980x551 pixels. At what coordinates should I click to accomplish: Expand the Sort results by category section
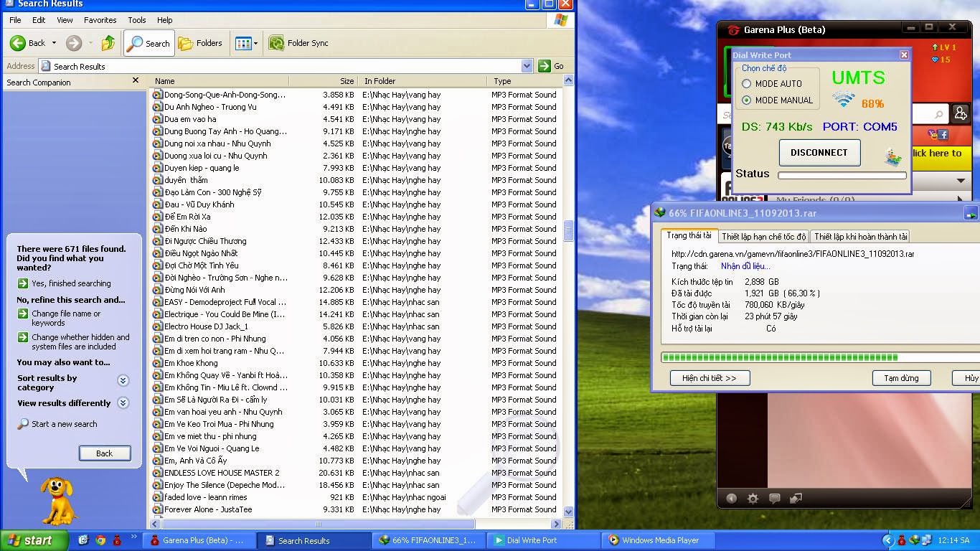(x=123, y=380)
